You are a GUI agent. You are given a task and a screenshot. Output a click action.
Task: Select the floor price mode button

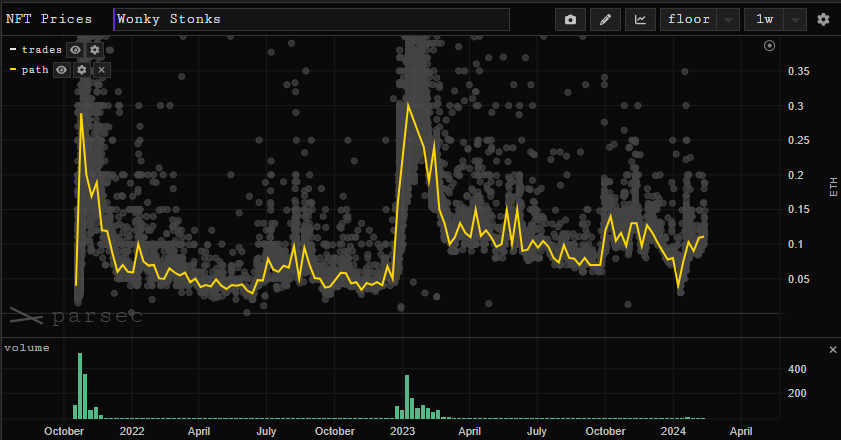click(x=689, y=20)
